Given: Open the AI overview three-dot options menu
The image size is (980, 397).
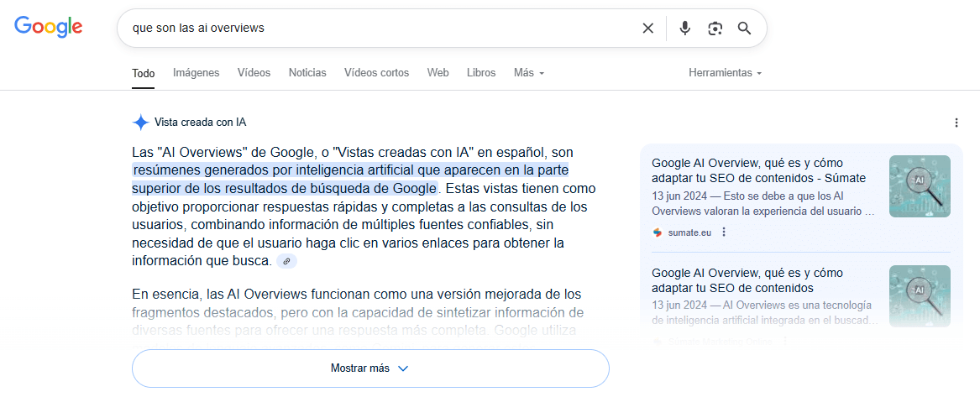Looking at the screenshot, I should [x=956, y=123].
